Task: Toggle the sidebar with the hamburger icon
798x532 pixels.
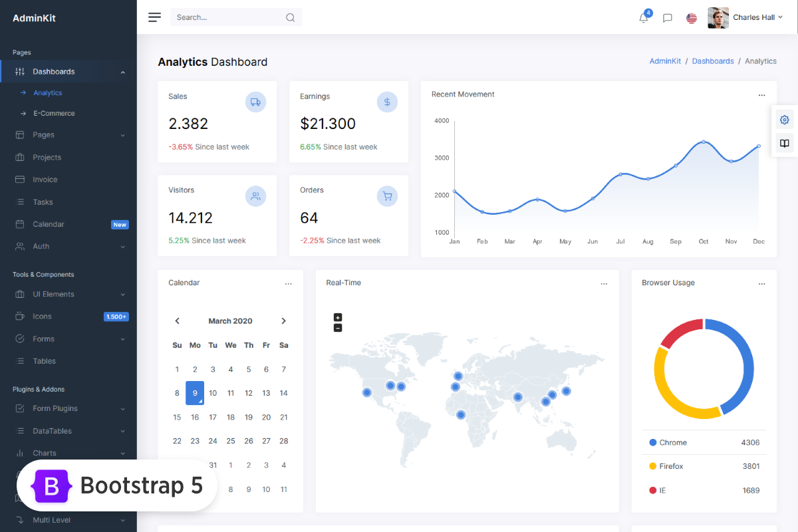Action: pos(154,17)
